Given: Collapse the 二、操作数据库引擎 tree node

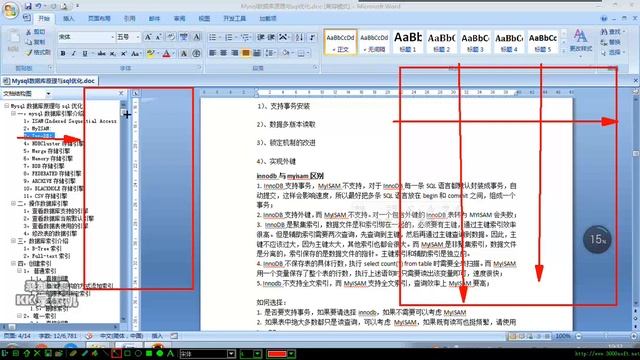Looking at the screenshot, I should 13,203.
